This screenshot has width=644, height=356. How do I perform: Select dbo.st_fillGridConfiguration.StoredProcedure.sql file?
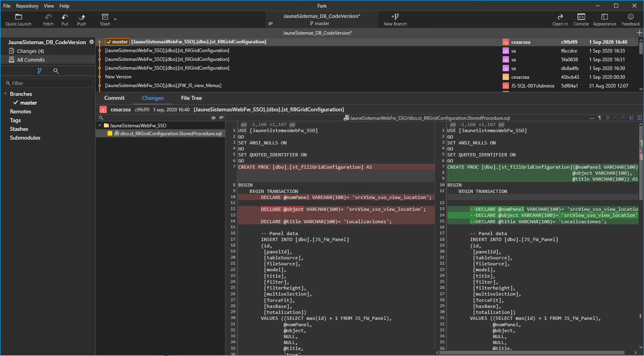pos(161,134)
